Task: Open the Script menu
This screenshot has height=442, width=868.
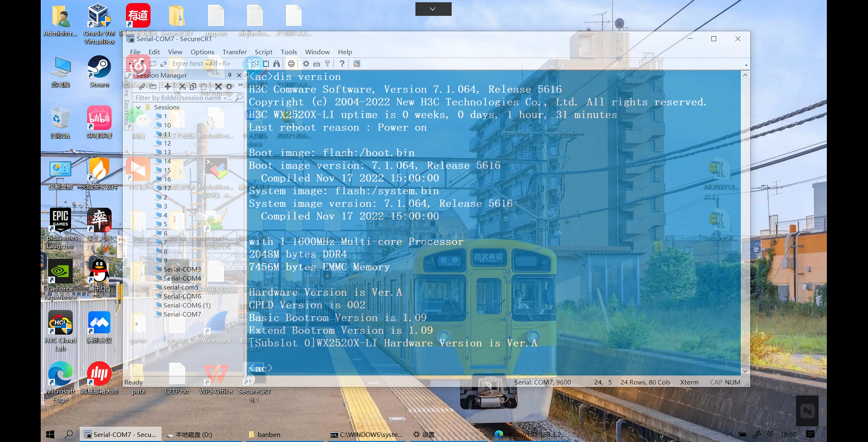Action: [263, 52]
